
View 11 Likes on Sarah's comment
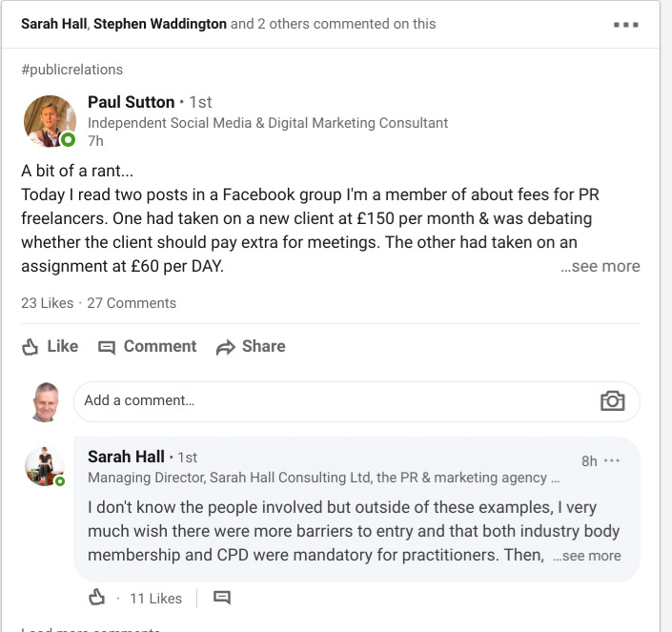point(155,599)
